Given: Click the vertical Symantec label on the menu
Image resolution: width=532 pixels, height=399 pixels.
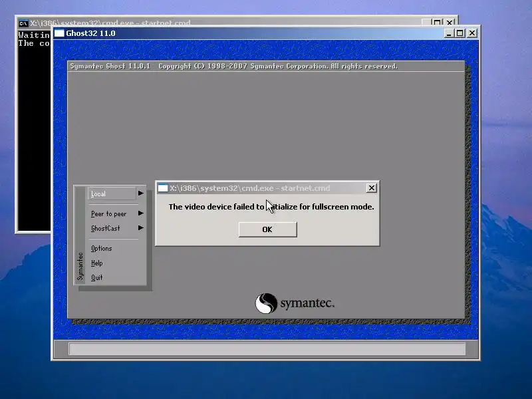Looking at the screenshot, I should [x=80, y=267].
